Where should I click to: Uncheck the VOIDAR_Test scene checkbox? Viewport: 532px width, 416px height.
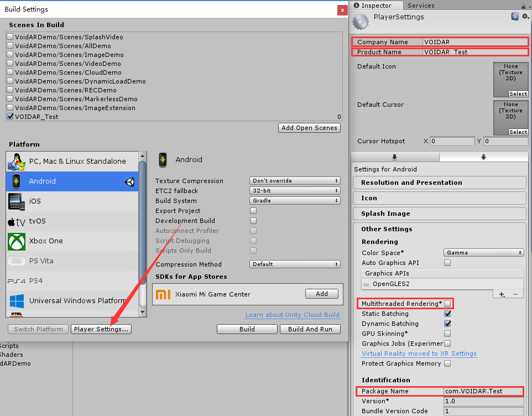pyautogui.click(x=10, y=117)
